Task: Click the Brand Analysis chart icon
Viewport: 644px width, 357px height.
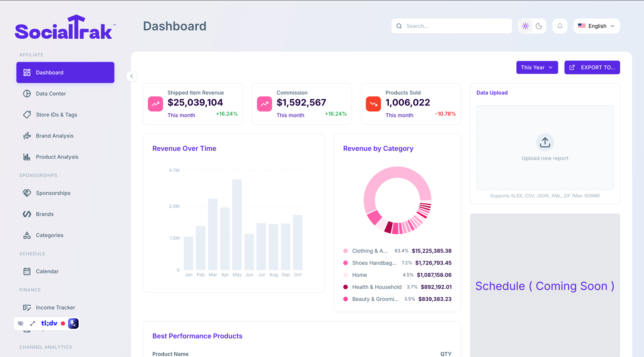Action: click(27, 136)
